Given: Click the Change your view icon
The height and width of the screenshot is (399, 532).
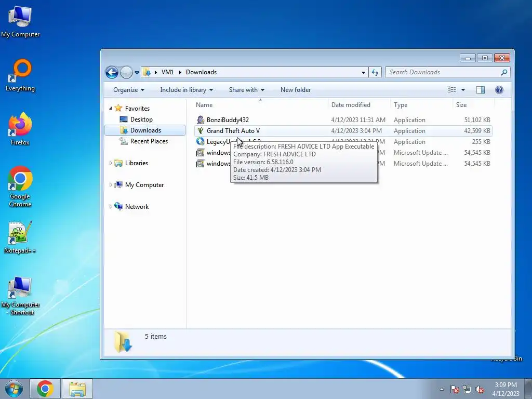Looking at the screenshot, I should click(452, 90).
